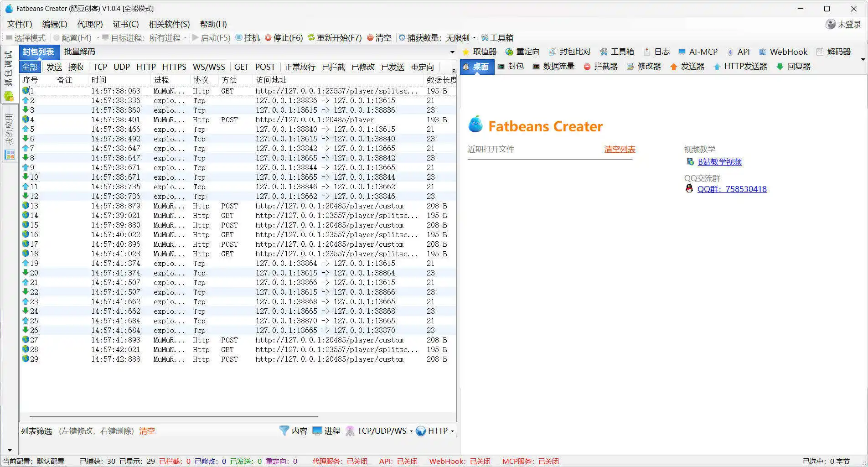Click 内容 filter funnel icon

284,431
